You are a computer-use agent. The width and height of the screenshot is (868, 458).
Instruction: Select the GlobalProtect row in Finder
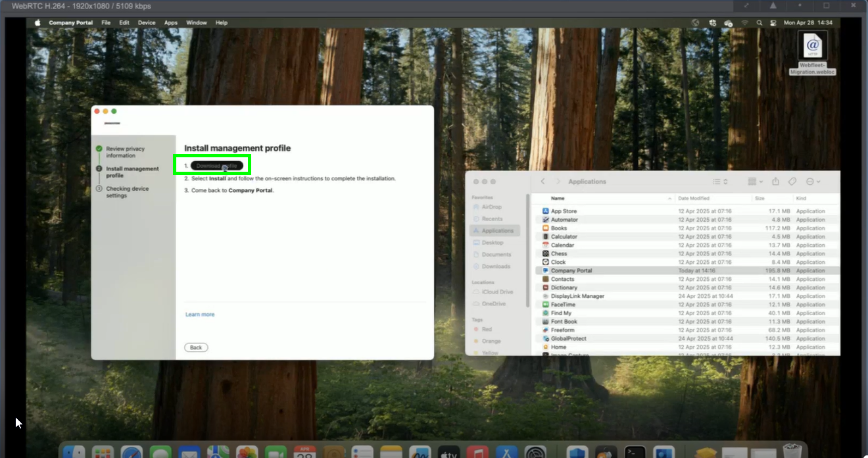(x=687, y=339)
